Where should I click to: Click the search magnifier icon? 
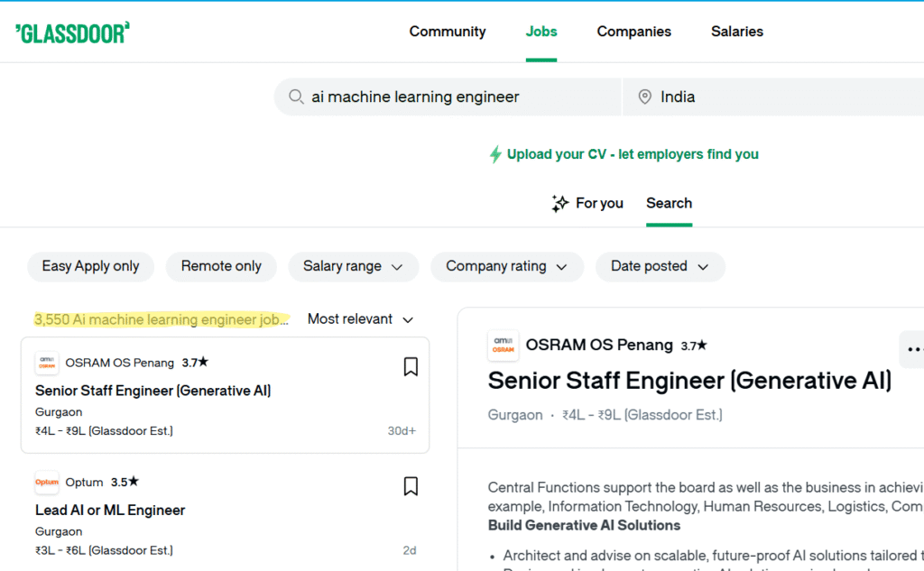coord(296,97)
